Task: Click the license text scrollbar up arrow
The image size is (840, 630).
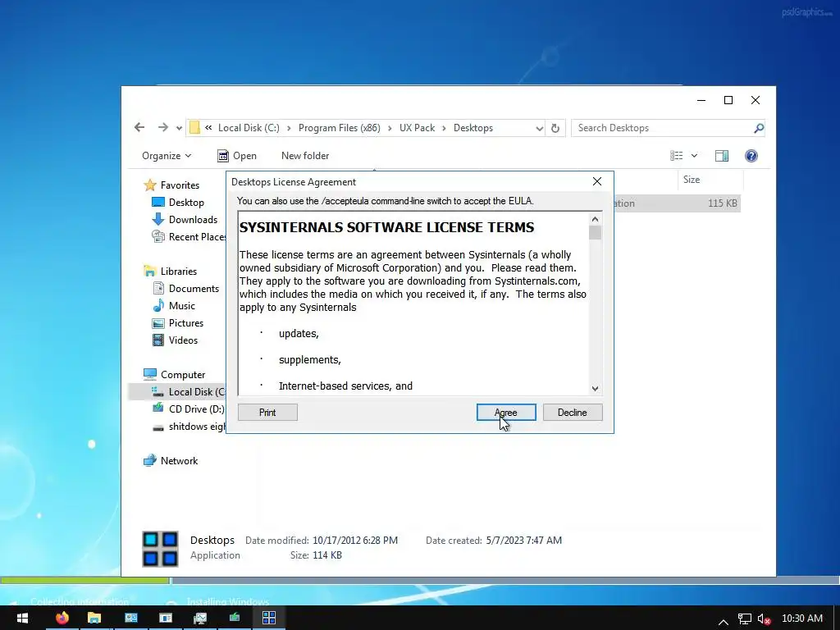Action: click(595, 219)
